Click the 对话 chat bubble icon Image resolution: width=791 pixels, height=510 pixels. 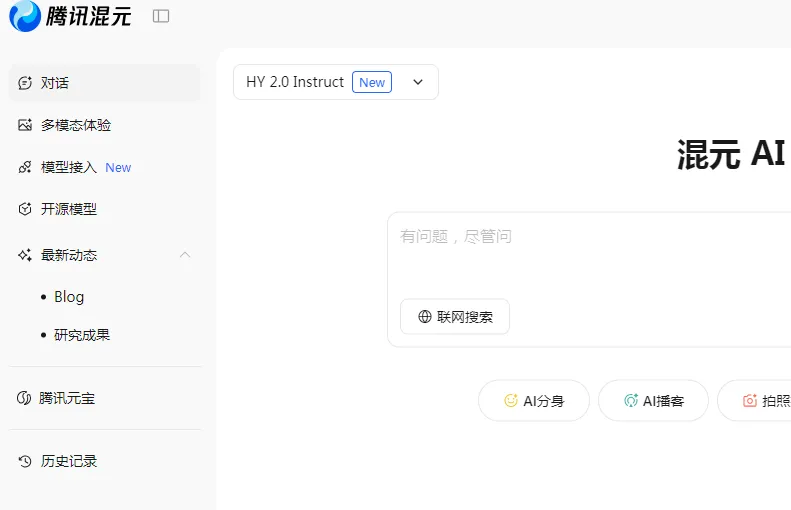point(25,83)
